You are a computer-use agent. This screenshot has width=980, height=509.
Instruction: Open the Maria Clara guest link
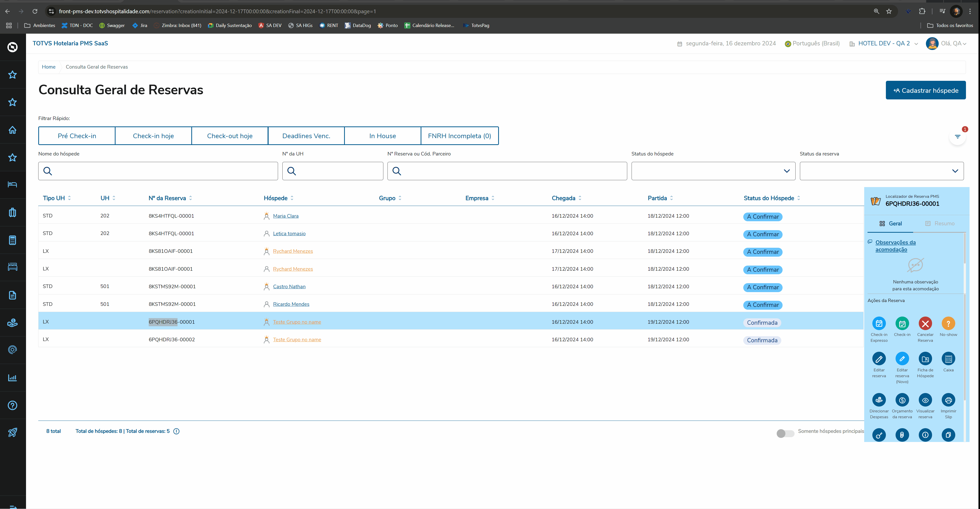coord(285,216)
